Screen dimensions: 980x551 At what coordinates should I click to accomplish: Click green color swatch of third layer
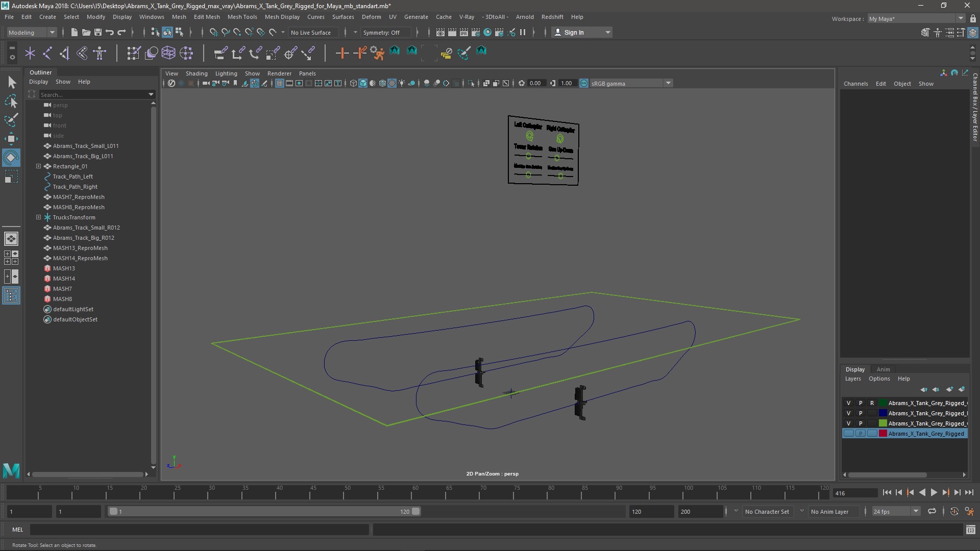point(883,423)
